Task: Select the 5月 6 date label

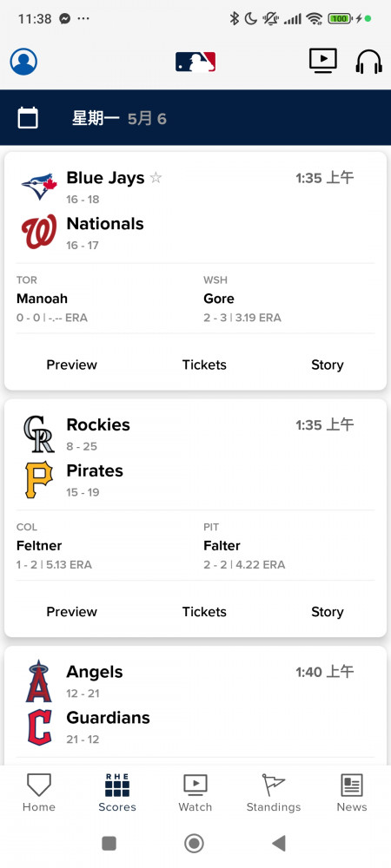Action: click(x=147, y=118)
